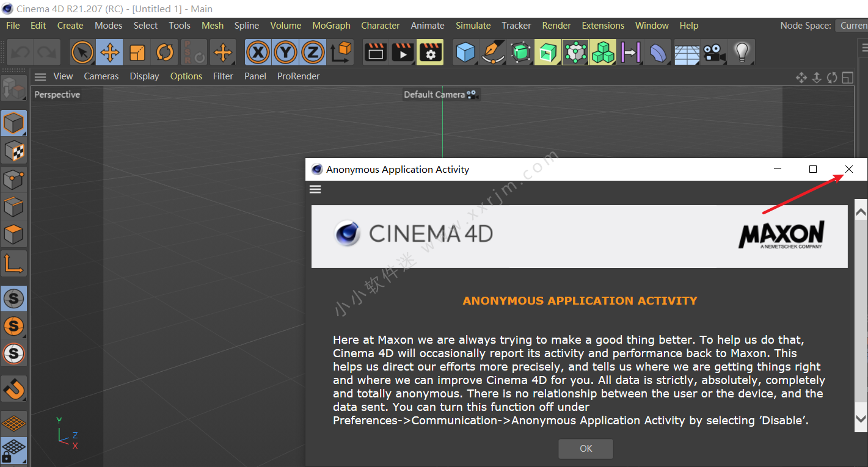Switch to Polygons mode
The image size is (868, 467).
pyautogui.click(x=13, y=234)
